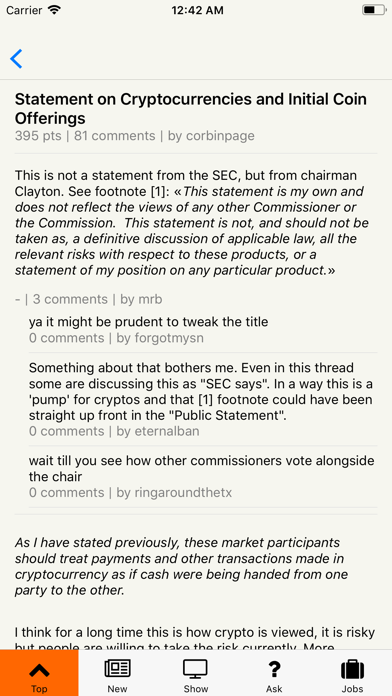Open the Jobs briefcase icon
The height and width of the screenshot is (696, 392).
[352, 669]
